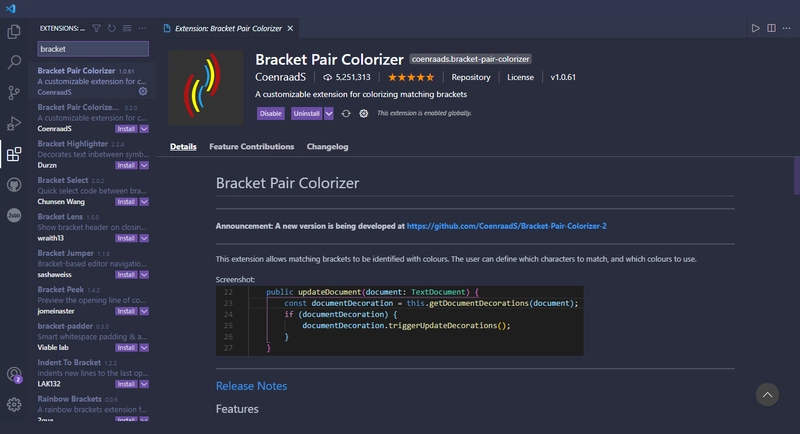The image size is (800, 434).
Task: Open the Explorer view in activity bar
Action: point(14,32)
